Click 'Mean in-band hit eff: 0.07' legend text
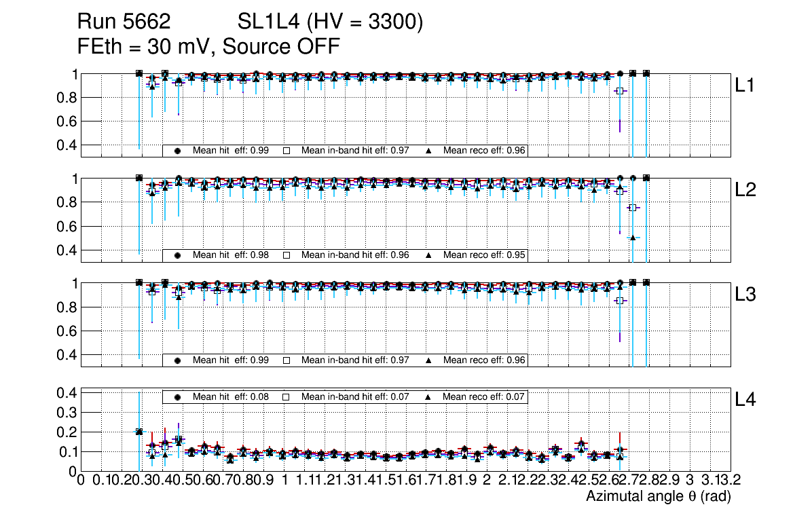 (x=354, y=396)
